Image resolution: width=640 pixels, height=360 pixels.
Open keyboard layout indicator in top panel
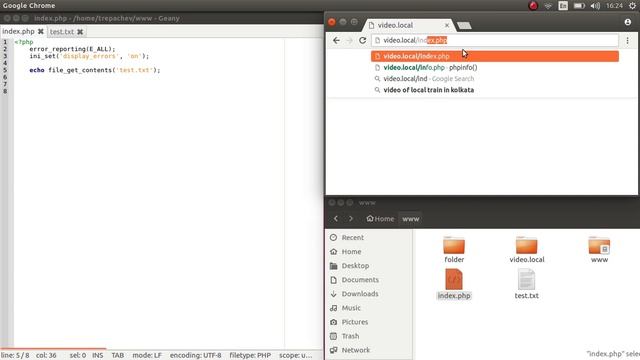click(563, 6)
